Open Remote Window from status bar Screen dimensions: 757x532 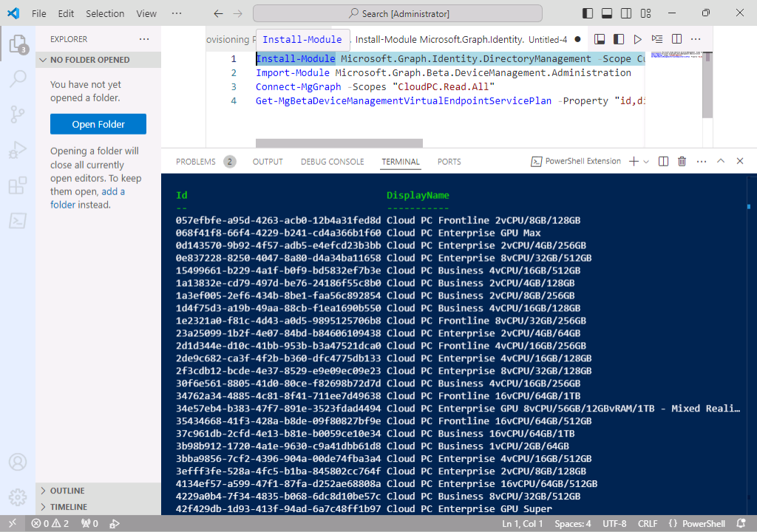[13, 523]
